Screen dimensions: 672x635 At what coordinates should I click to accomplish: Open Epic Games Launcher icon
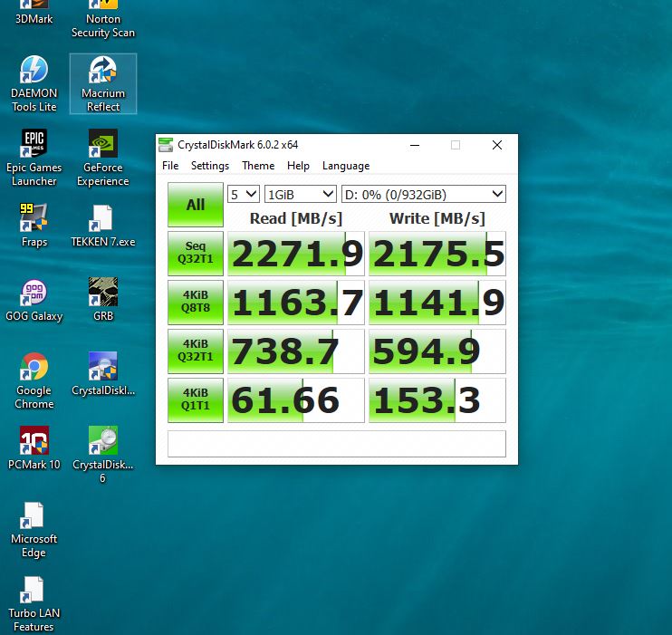[x=34, y=158]
